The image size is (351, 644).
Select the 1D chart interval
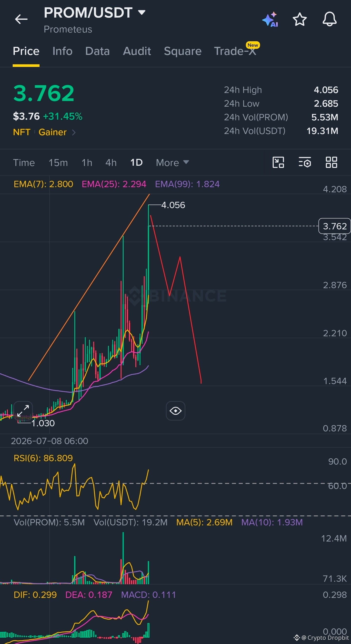click(136, 163)
